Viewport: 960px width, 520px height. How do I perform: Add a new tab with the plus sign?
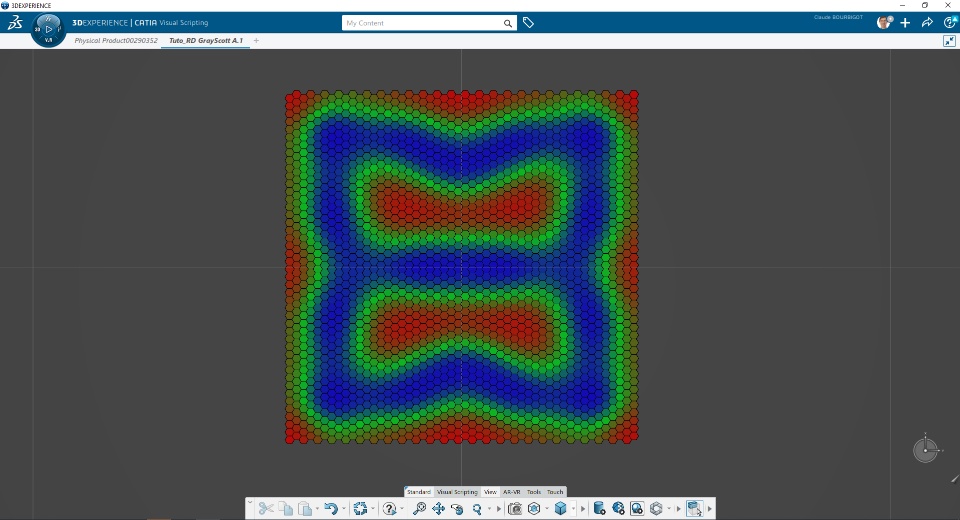257,40
